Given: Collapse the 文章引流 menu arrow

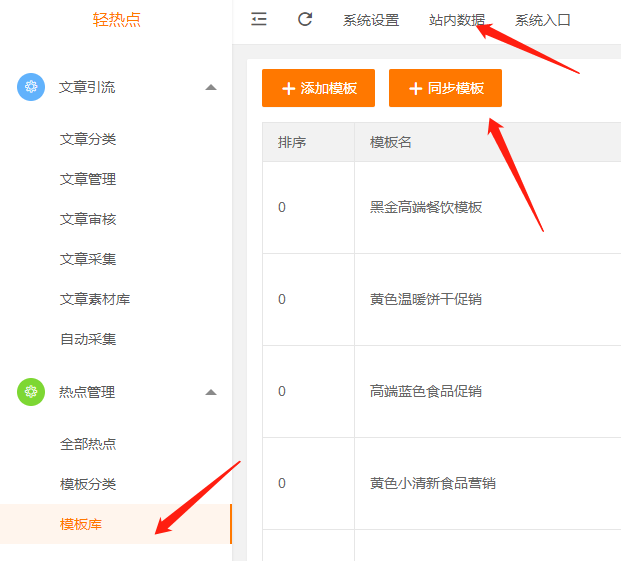Looking at the screenshot, I should click(211, 87).
